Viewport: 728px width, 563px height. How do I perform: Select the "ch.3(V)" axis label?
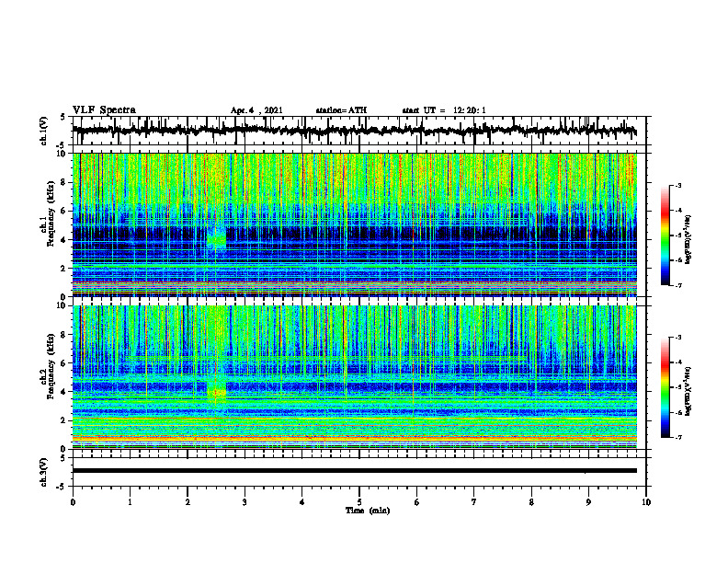(x=44, y=473)
